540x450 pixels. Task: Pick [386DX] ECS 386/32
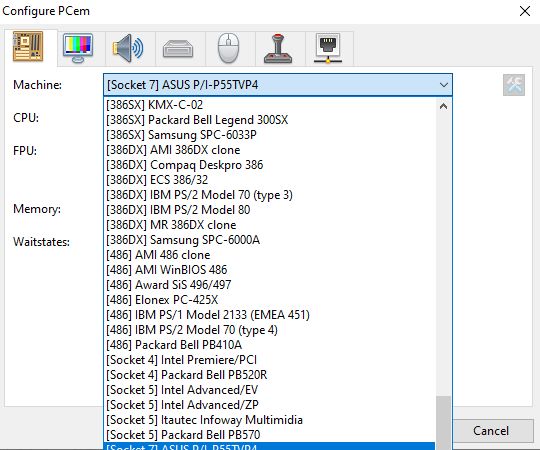tap(270, 180)
